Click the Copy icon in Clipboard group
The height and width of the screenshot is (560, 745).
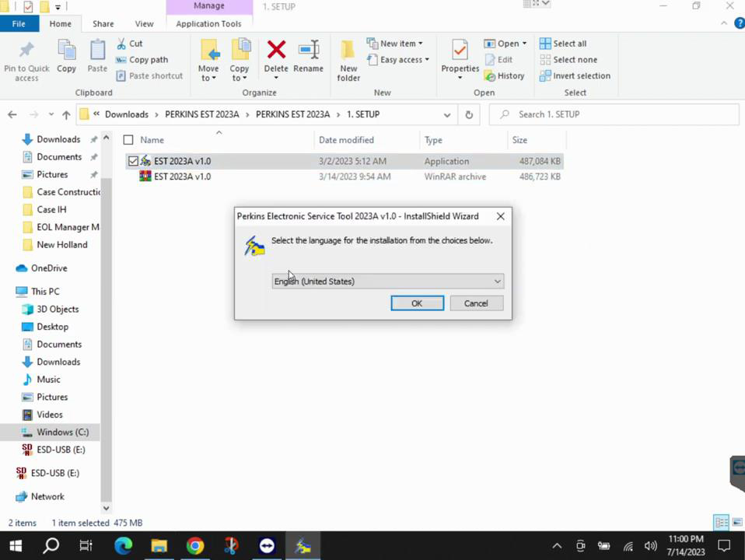click(x=67, y=56)
